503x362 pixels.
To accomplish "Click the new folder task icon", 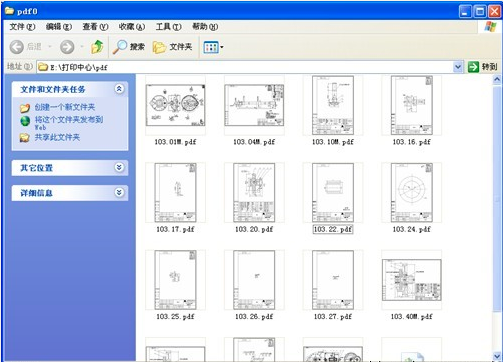I will [x=25, y=108].
